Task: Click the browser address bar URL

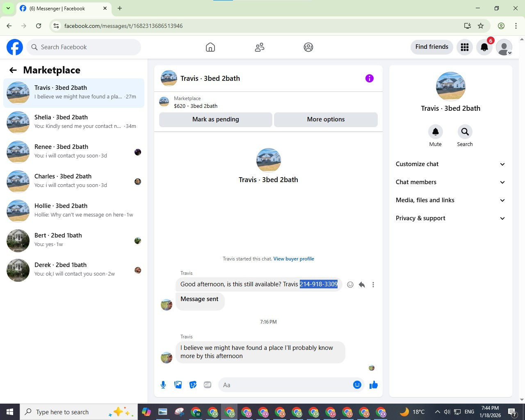Action: tap(123, 26)
